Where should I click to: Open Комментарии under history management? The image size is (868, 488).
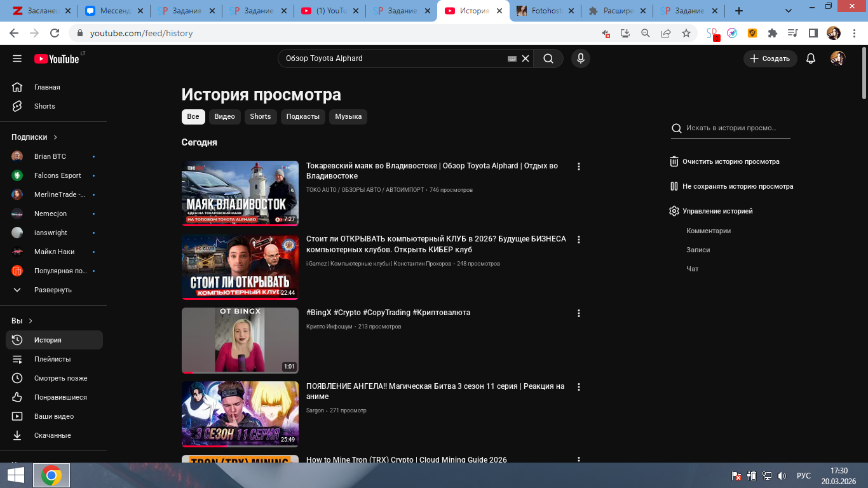point(709,231)
